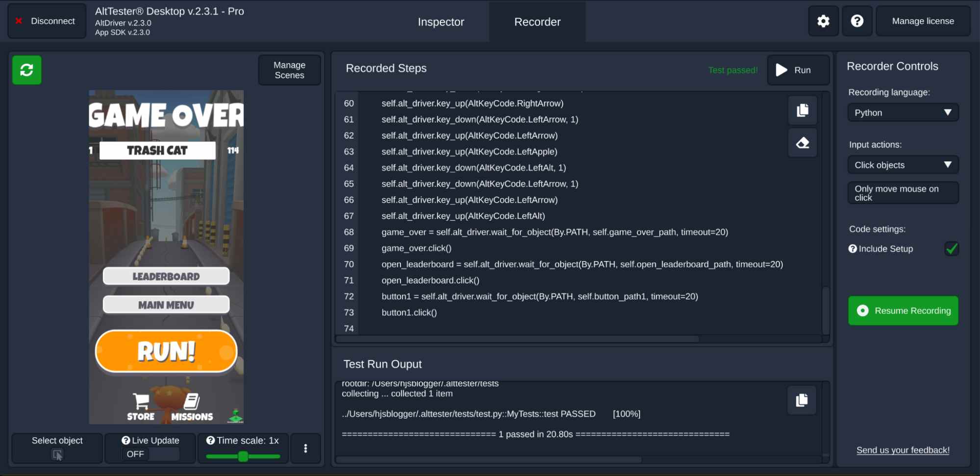Image resolution: width=980 pixels, height=476 pixels.
Task: Adjust the Time scale slider handle
Action: tap(243, 456)
